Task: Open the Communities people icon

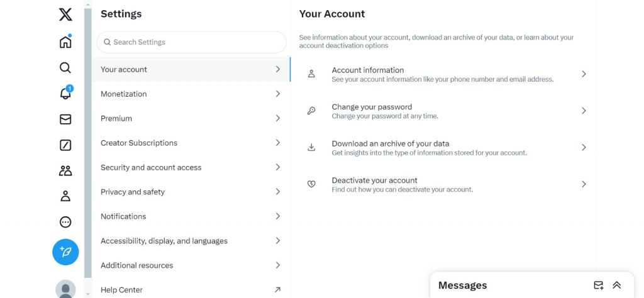Action: [65, 170]
